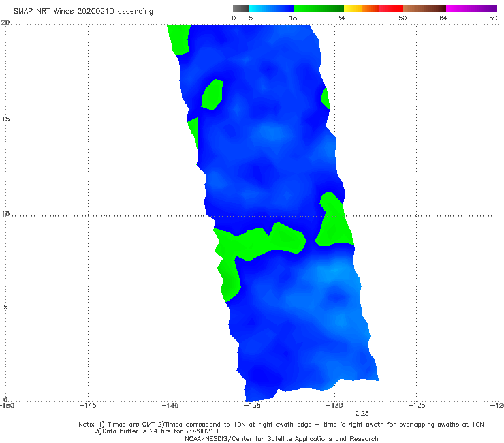Viewport: 504px width, 443px height.
Task: Click the swath time label '2:23'
Action: click(x=362, y=414)
